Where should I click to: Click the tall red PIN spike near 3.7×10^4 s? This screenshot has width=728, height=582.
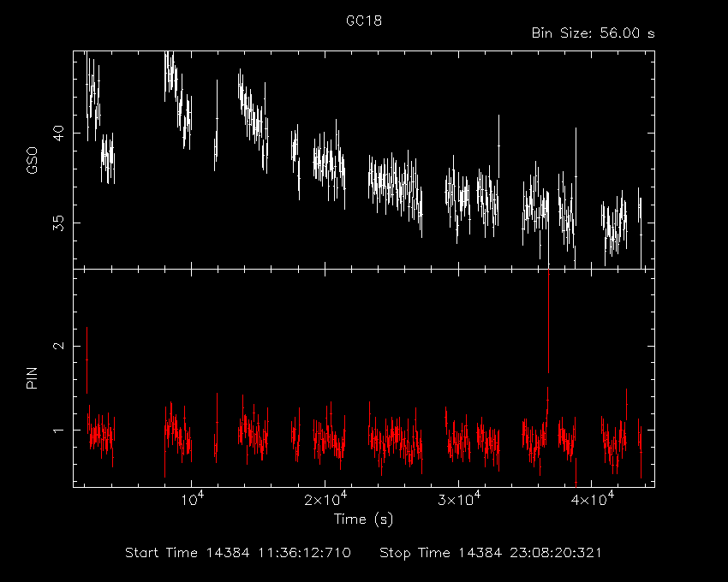click(549, 321)
